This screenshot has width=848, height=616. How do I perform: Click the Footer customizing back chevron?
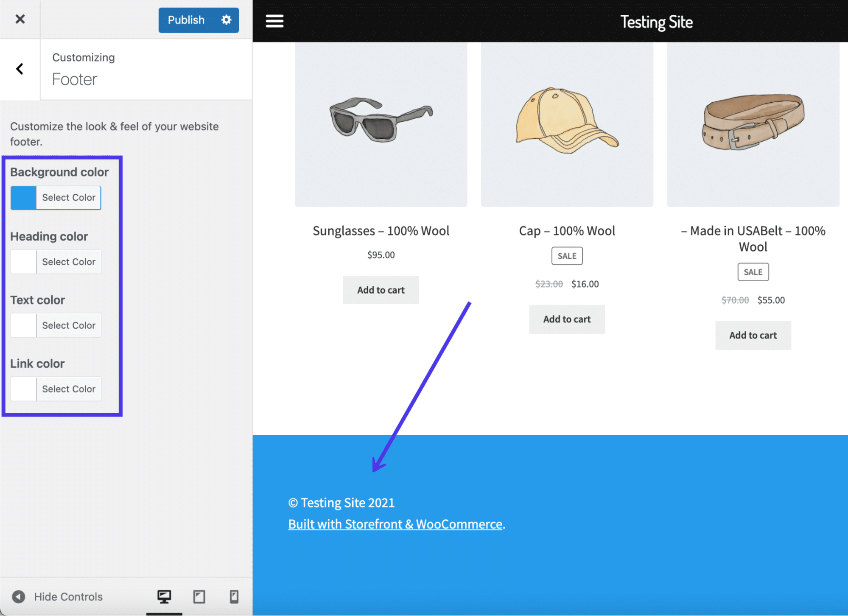click(20, 69)
